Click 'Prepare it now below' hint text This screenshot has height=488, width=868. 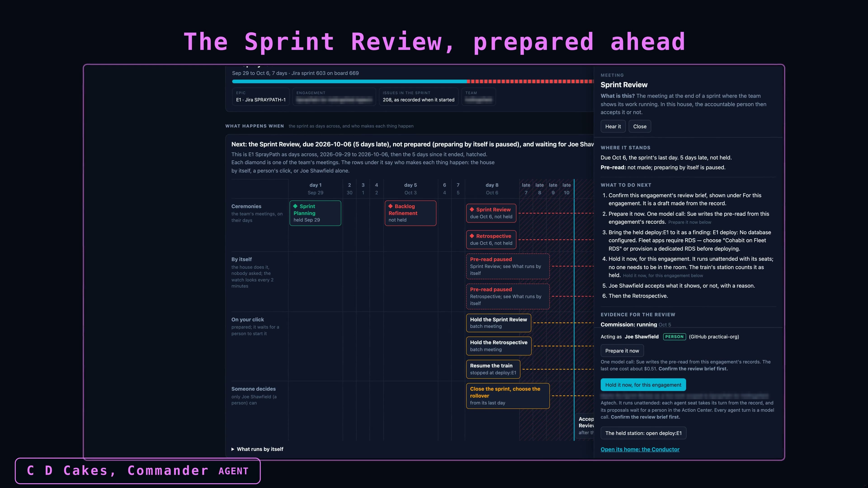tap(689, 222)
